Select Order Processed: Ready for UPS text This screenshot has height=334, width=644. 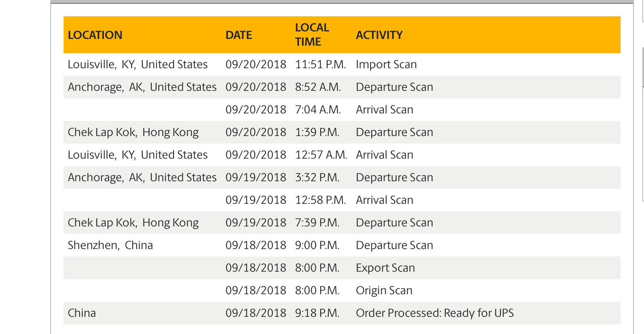click(x=434, y=313)
